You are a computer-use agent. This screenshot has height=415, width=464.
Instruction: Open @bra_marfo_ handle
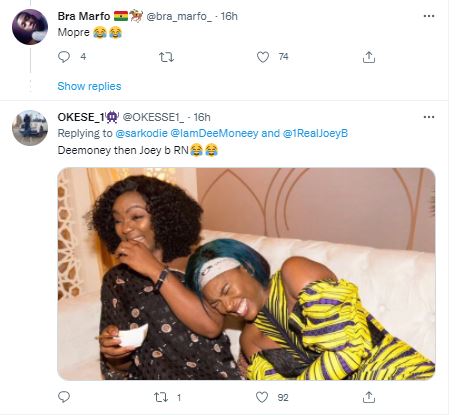coord(179,16)
